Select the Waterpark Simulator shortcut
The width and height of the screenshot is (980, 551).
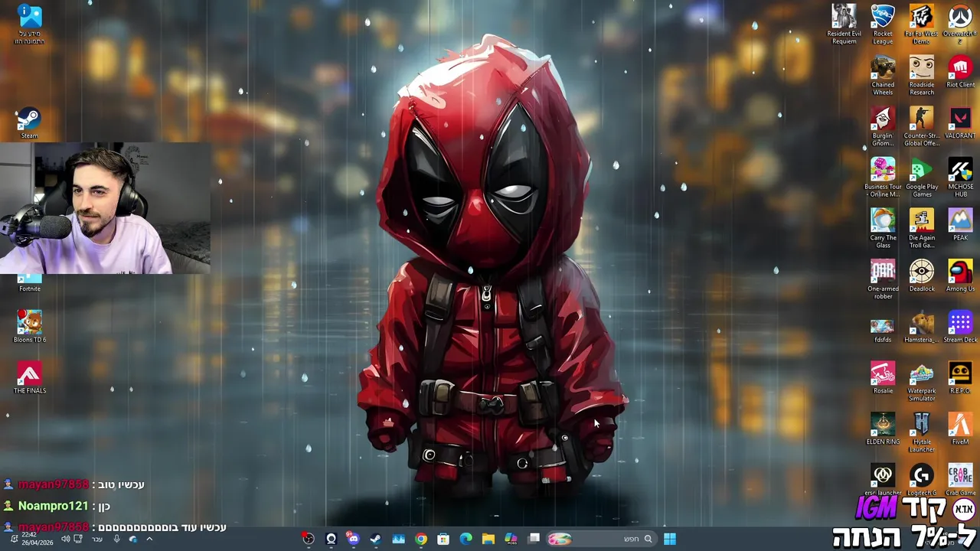[922, 382]
